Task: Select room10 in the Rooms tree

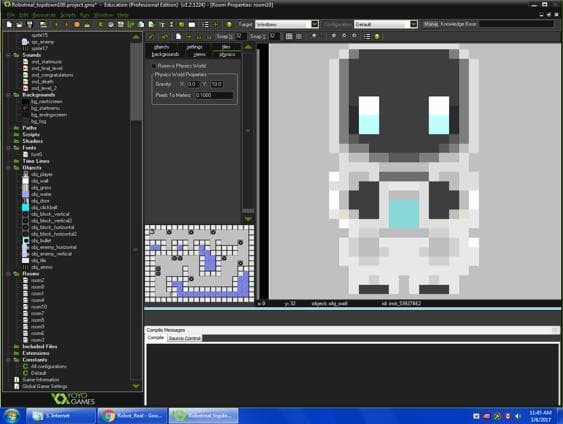Action: pos(39,307)
